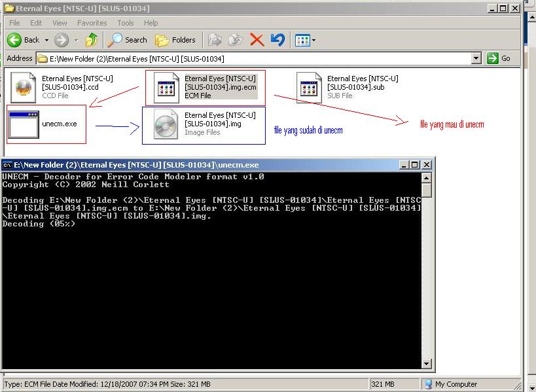
Task: Open the Forward history dropdown arrow
Action: click(76, 41)
